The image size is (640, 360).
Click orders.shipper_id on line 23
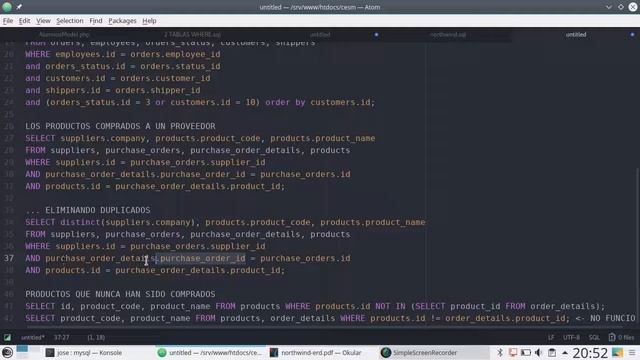158,90
